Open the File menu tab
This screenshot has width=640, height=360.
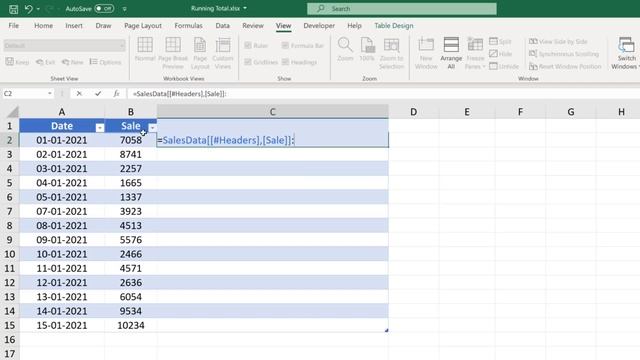(x=13, y=25)
